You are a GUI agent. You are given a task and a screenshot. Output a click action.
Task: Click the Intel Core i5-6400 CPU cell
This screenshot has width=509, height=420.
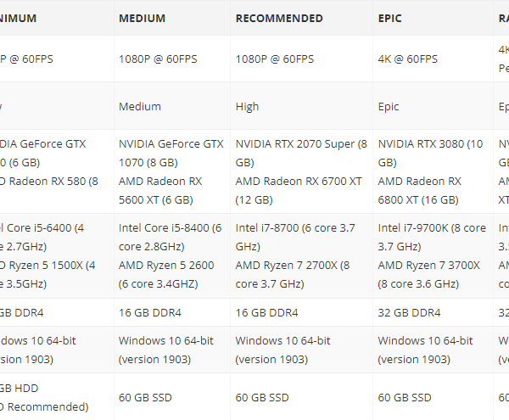click(57, 255)
